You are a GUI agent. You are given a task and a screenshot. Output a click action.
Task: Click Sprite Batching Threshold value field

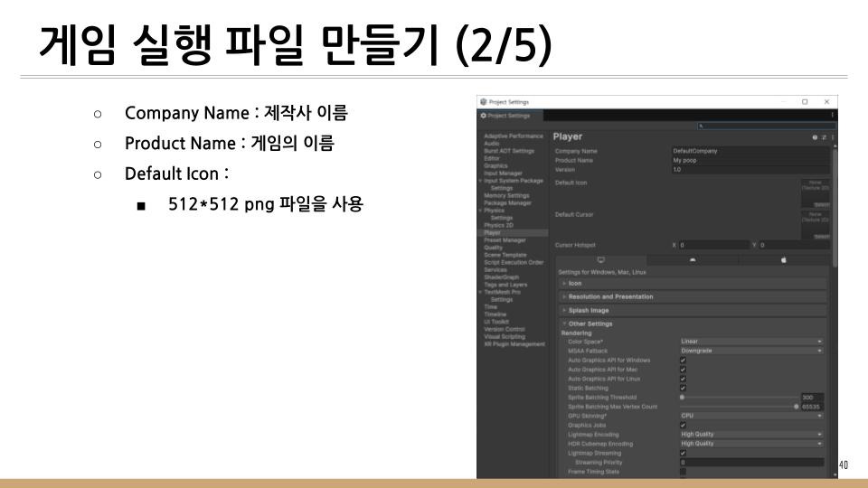812,398
